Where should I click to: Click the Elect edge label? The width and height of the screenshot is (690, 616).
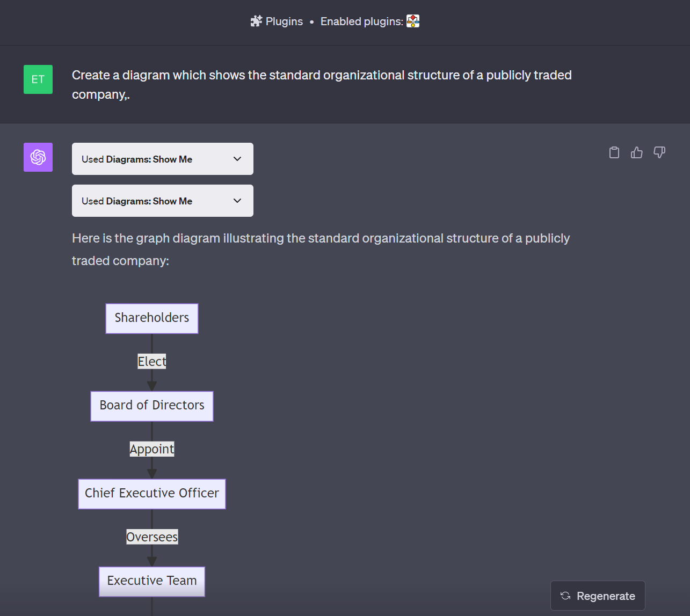pyautogui.click(x=152, y=362)
